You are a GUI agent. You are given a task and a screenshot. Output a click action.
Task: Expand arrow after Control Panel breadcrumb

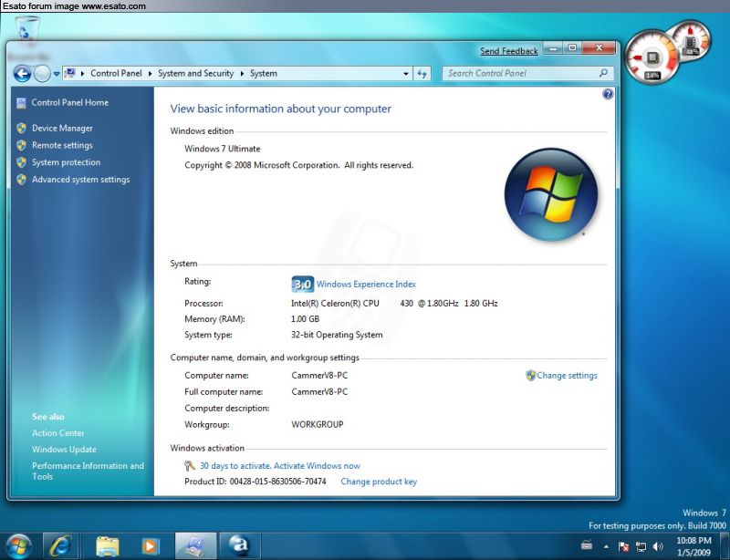click(x=150, y=74)
